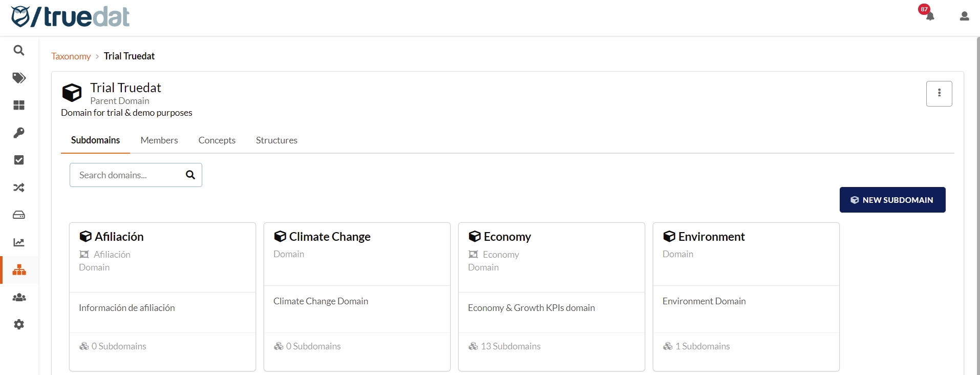Viewport: 980px width, 375px height.
Task: Open the user profile icon
Action: [964, 16]
